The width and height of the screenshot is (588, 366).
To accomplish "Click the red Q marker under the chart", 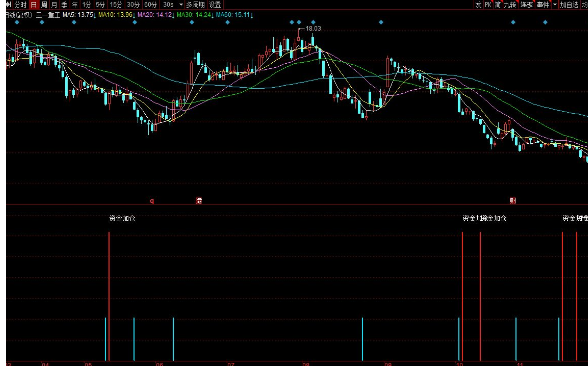I will (152, 201).
